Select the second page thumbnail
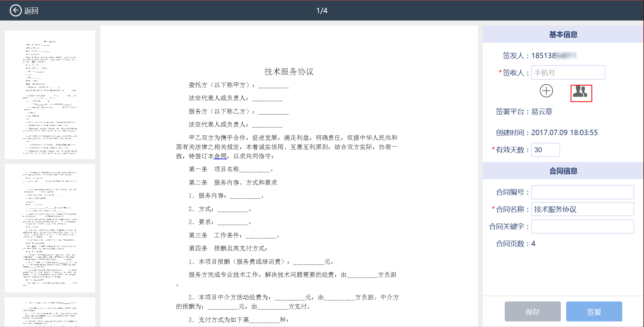The image size is (644, 327). click(x=50, y=228)
